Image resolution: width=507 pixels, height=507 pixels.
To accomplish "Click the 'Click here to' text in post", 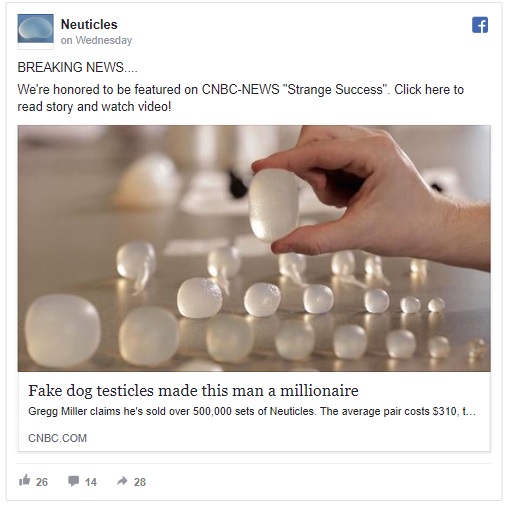I will click(x=429, y=89).
